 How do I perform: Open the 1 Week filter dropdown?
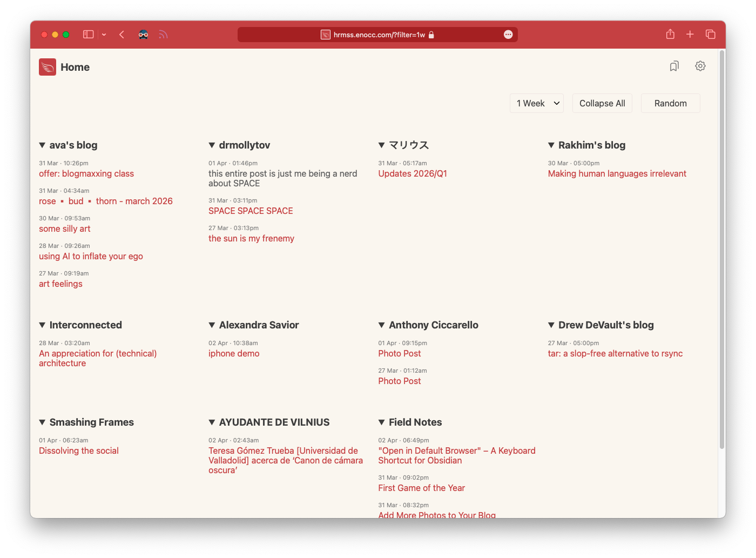[x=536, y=103]
